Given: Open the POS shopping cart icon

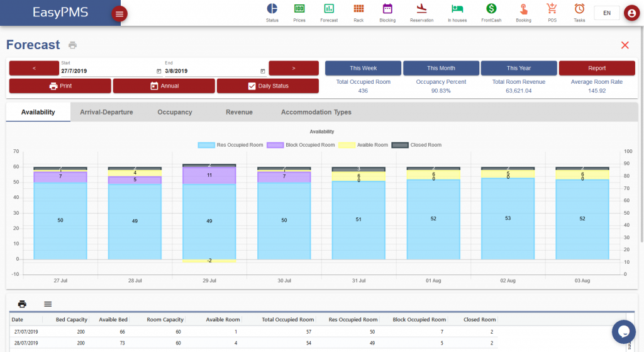Looking at the screenshot, I should 552,9.
